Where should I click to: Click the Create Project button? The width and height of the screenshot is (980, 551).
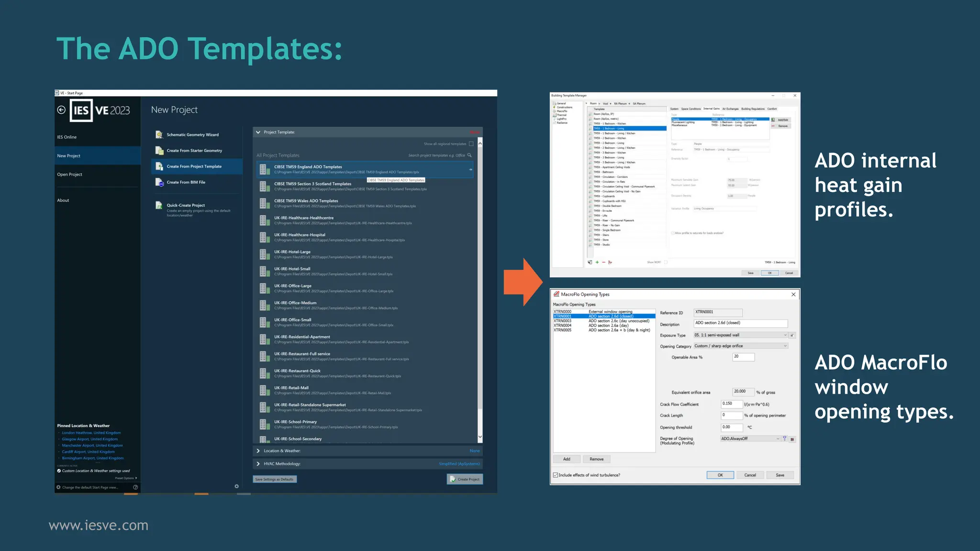(x=465, y=479)
